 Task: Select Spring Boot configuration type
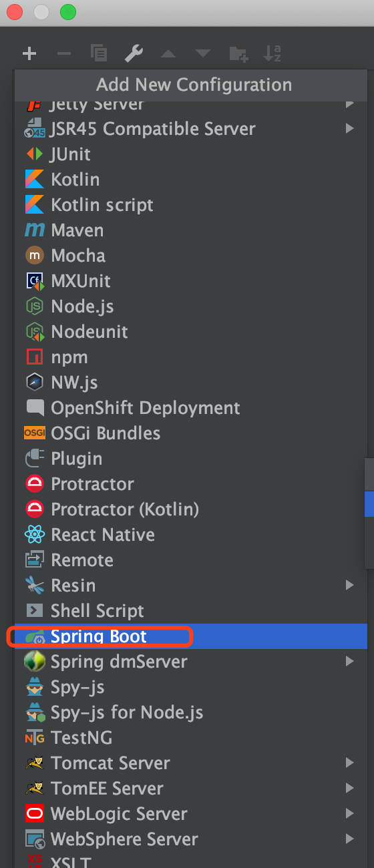pos(191,636)
